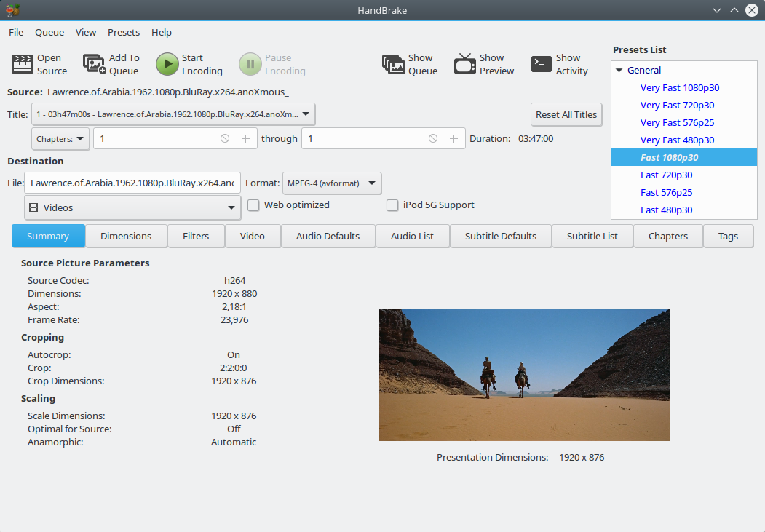The image size is (765, 532).
Task: Open the Show Queue icon
Action: (393, 64)
